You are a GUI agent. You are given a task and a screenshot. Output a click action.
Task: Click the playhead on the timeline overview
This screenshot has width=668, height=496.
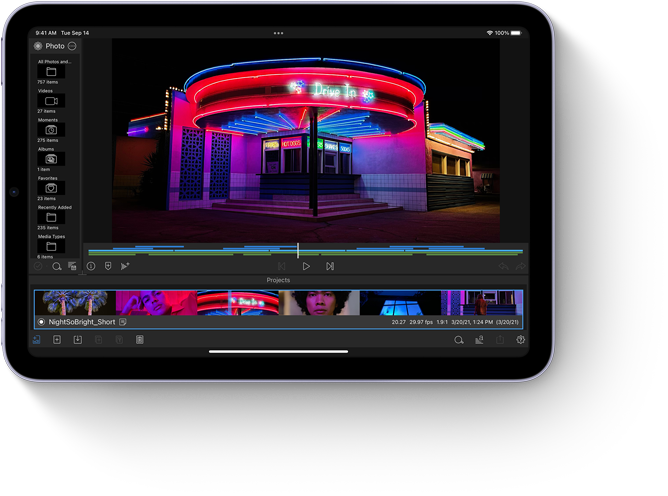[298, 251]
